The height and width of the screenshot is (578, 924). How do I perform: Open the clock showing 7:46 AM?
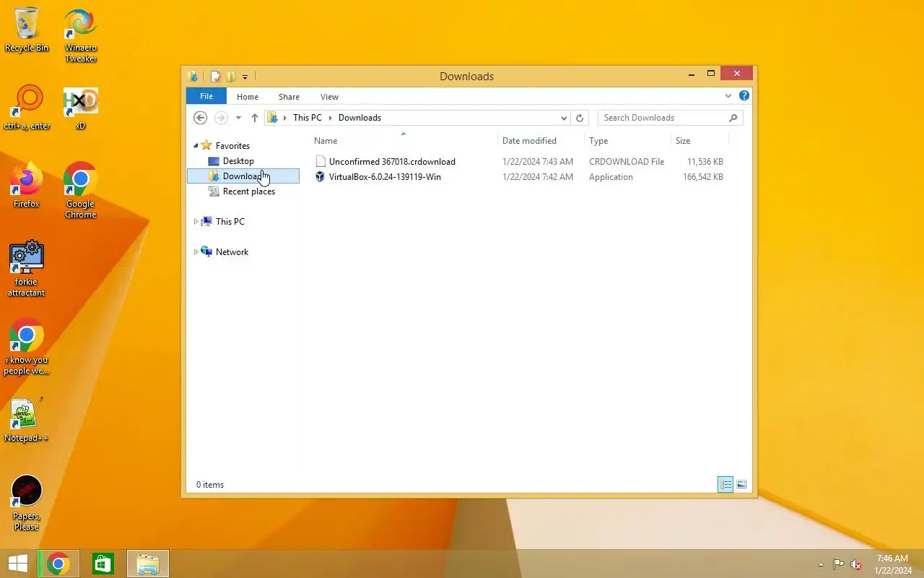[x=892, y=564]
